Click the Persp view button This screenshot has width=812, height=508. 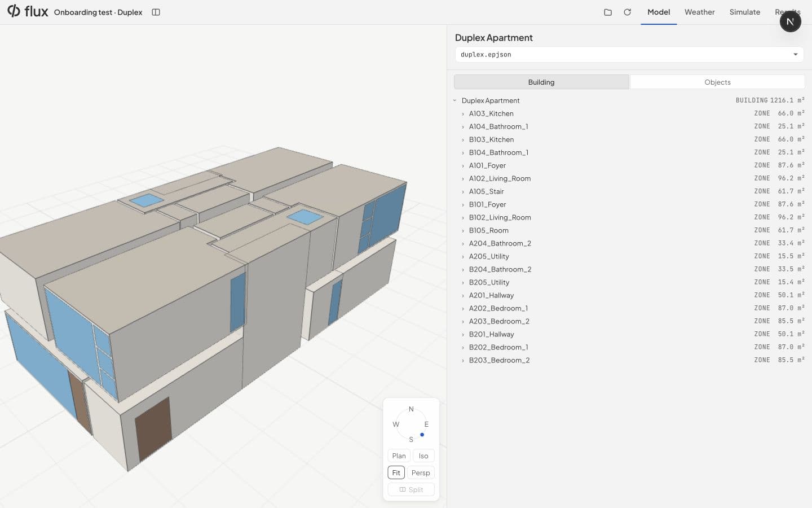421,472
